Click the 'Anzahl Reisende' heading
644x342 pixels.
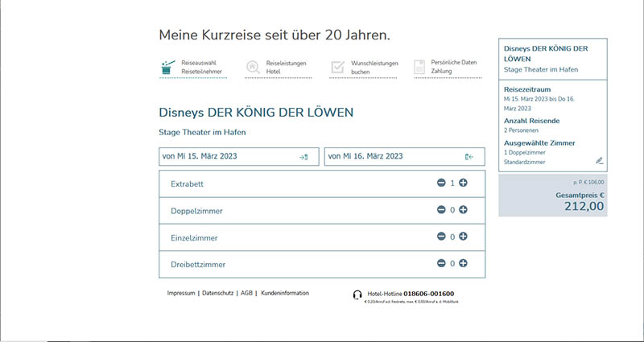tap(532, 121)
